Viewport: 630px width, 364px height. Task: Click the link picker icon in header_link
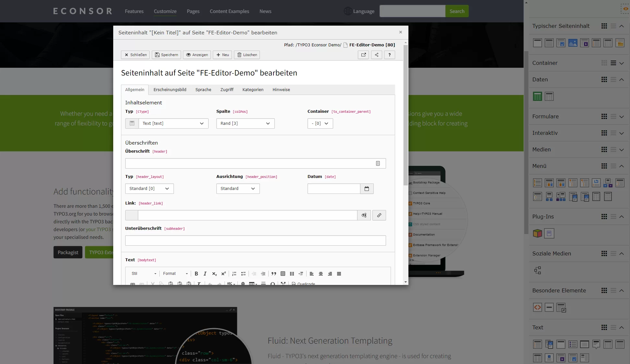[379, 215]
